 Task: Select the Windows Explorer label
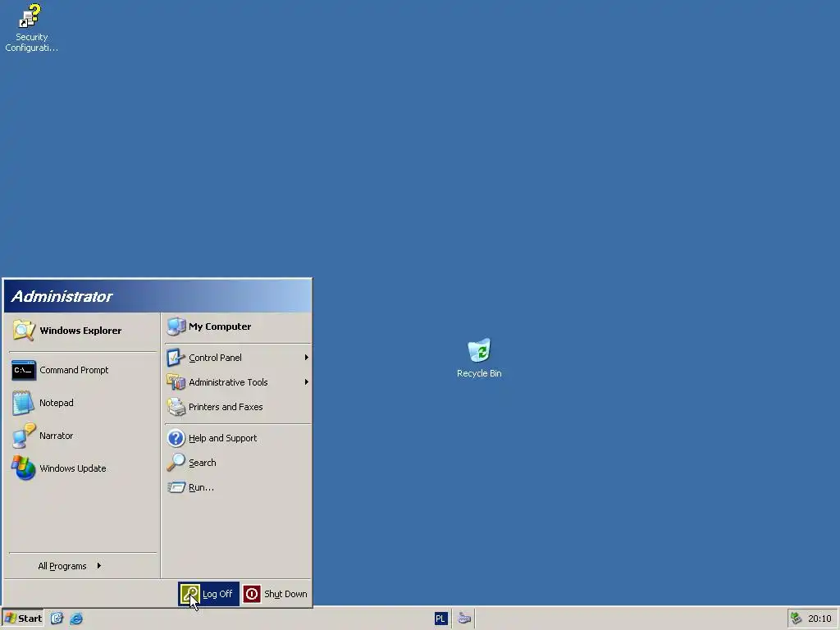[80, 331]
